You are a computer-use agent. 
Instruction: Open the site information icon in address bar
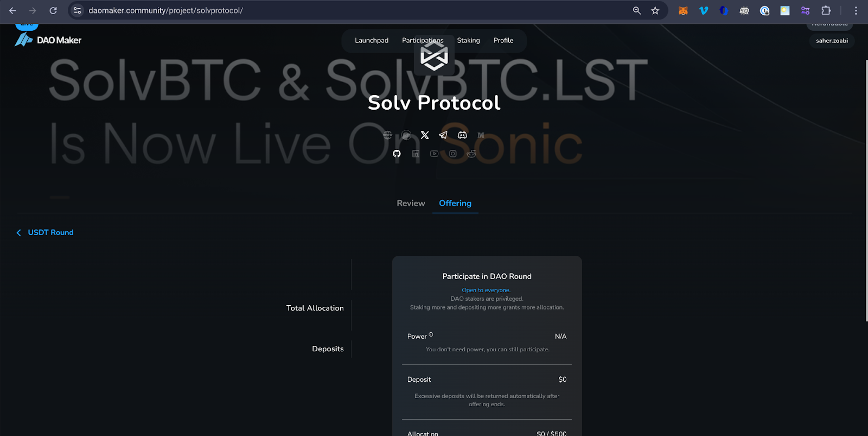click(78, 10)
